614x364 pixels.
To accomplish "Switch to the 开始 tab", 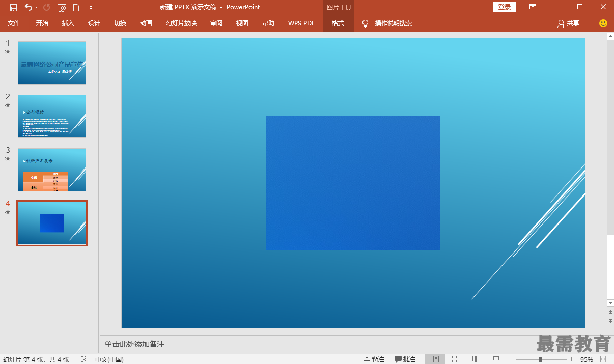I will tap(42, 23).
